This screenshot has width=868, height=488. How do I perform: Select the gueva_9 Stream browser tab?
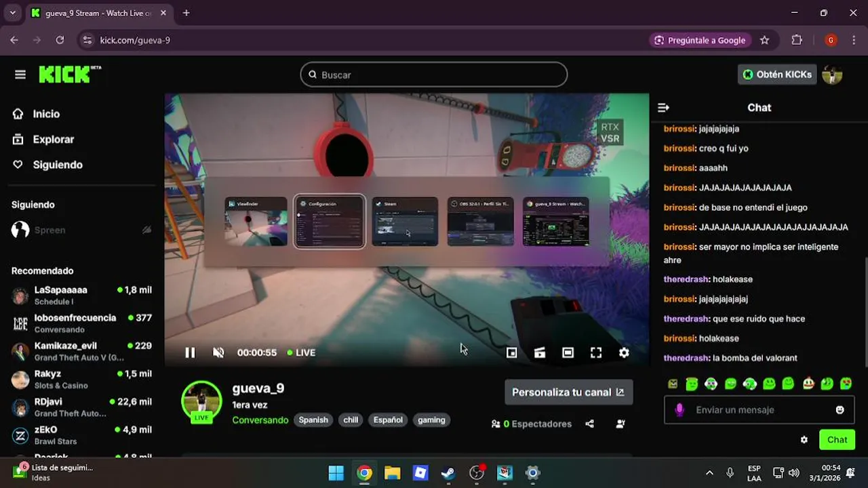[x=98, y=13]
